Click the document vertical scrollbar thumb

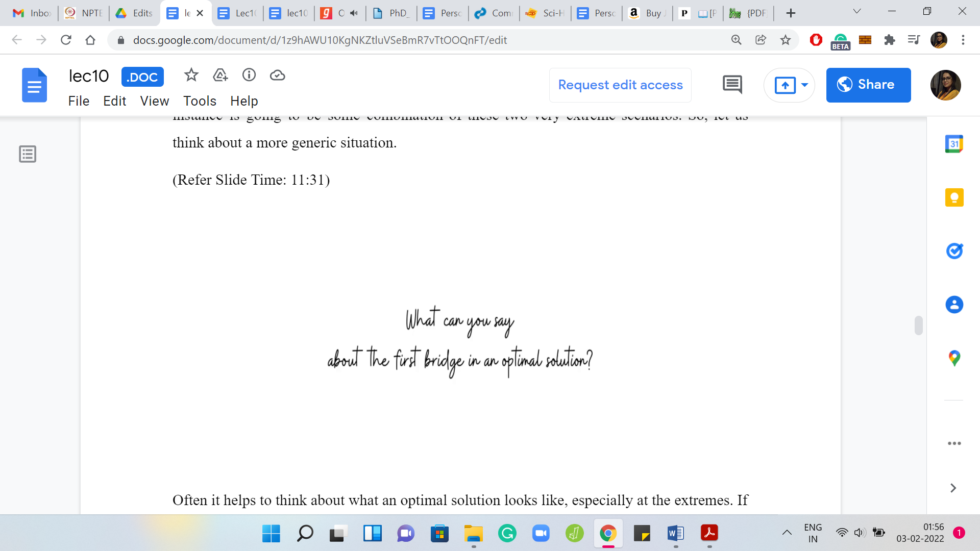click(918, 325)
